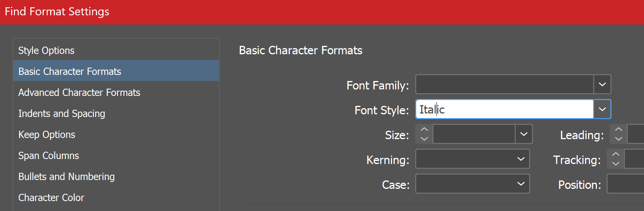
Task: Open Style Options category
Action: pos(46,50)
